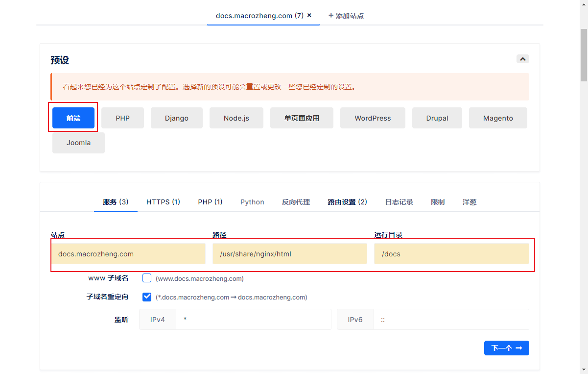
Task: Select the 前端 preset
Action: point(73,118)
